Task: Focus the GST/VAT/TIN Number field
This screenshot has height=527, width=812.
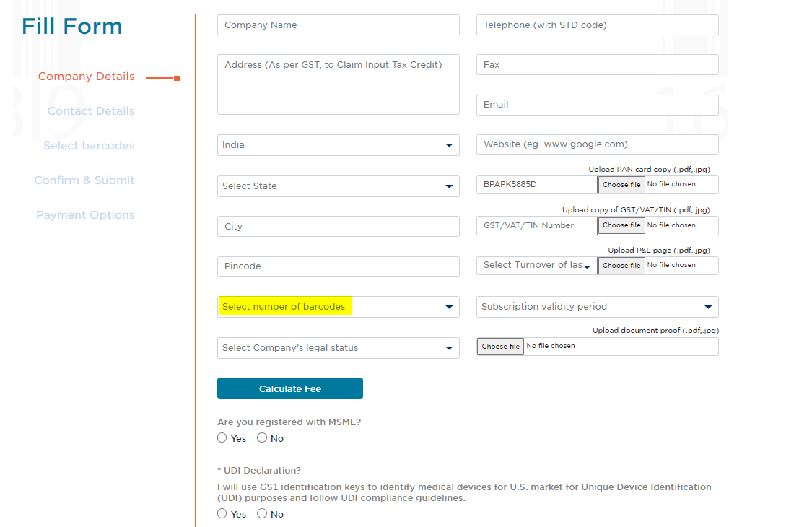Action: (536, 225)
